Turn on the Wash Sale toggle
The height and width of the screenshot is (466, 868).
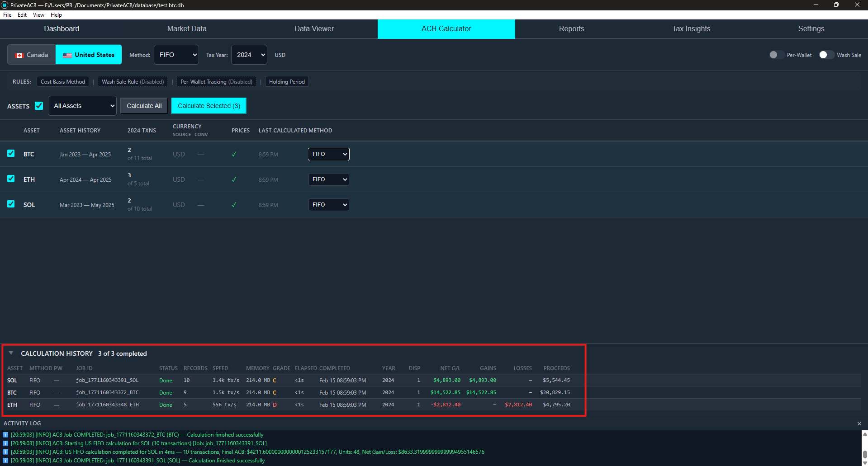(x=826, y=55)
